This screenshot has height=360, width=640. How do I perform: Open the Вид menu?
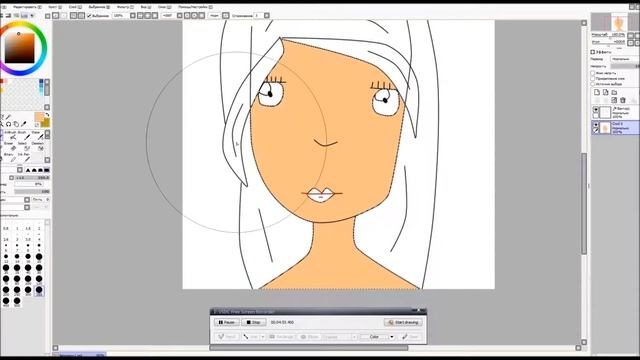(x=146, y=7)
